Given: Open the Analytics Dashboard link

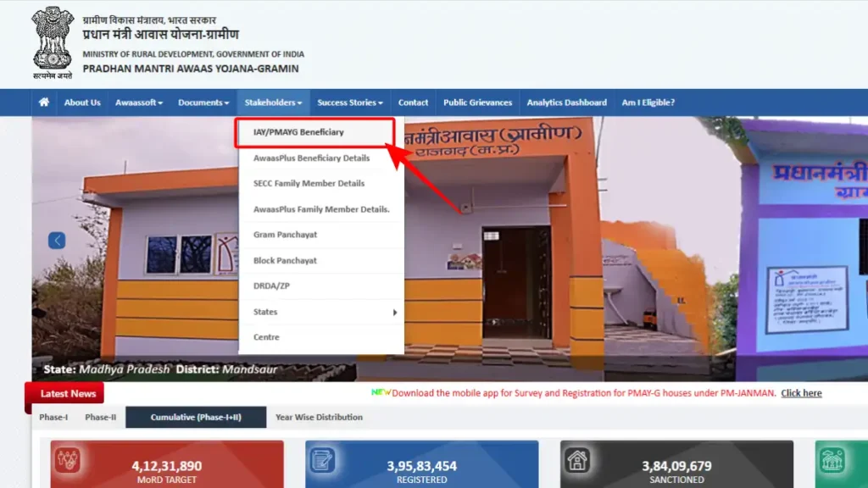Looking at the screenshot, I should pyautogui.click(x=567, y=103).
